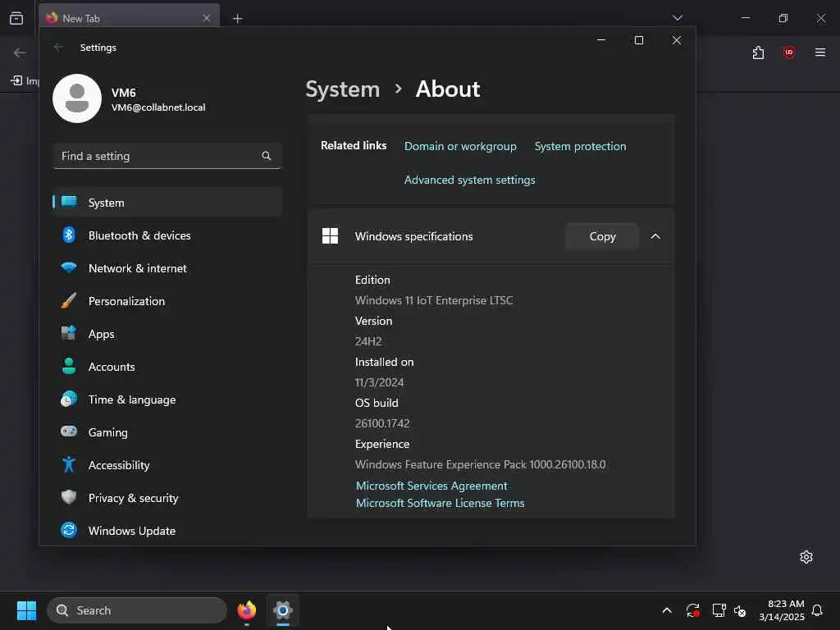This screenshot has height=630, width=840.
Task: Click the import bookmarks icon in browser toolbar
Action: point(16,80)
